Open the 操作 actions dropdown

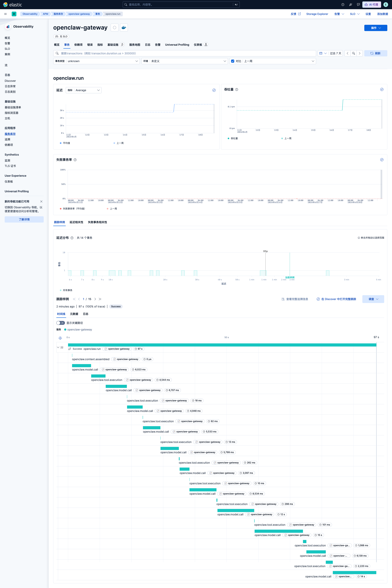click(376, 28)
